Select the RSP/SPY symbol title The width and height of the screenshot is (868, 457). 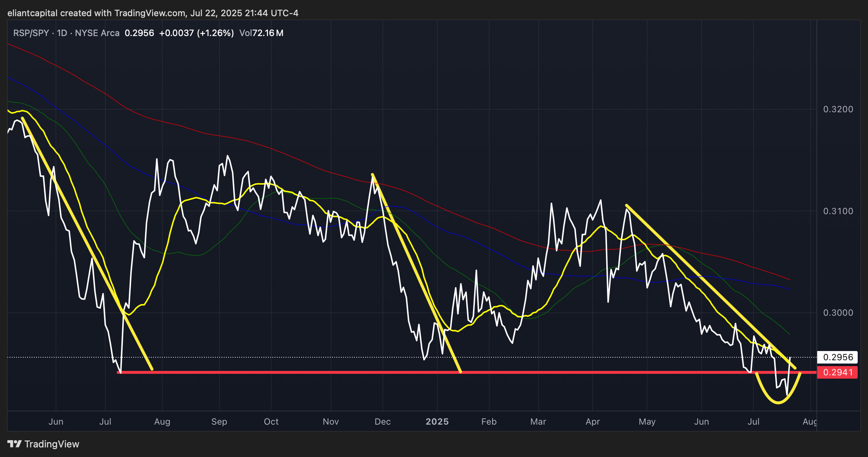[x=31, y=33]
